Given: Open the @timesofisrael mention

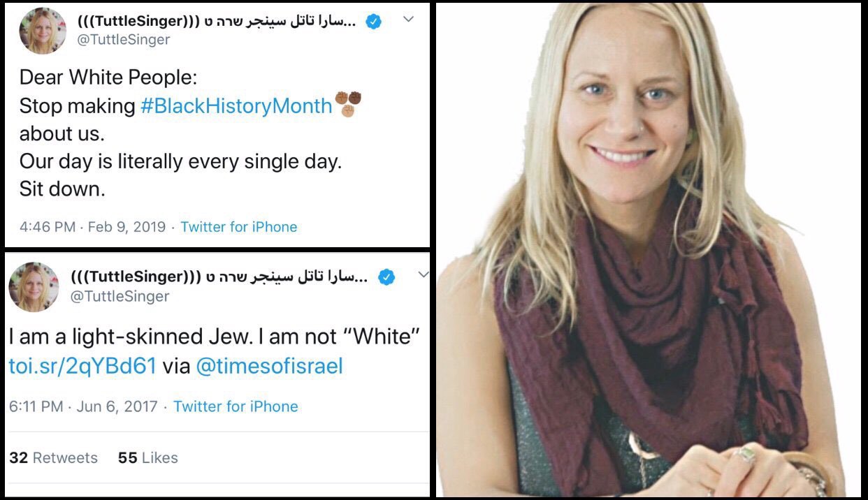Looking at the screenshot, I should 269,366.
